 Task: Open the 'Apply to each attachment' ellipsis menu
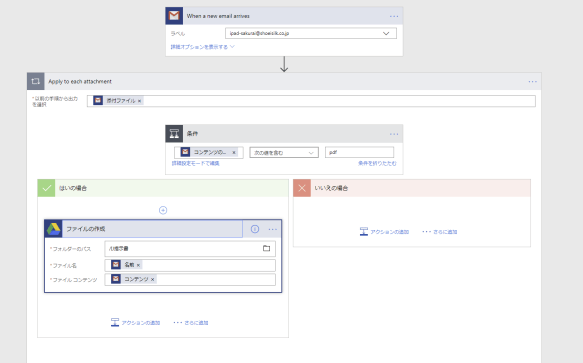tap(532, 81)
